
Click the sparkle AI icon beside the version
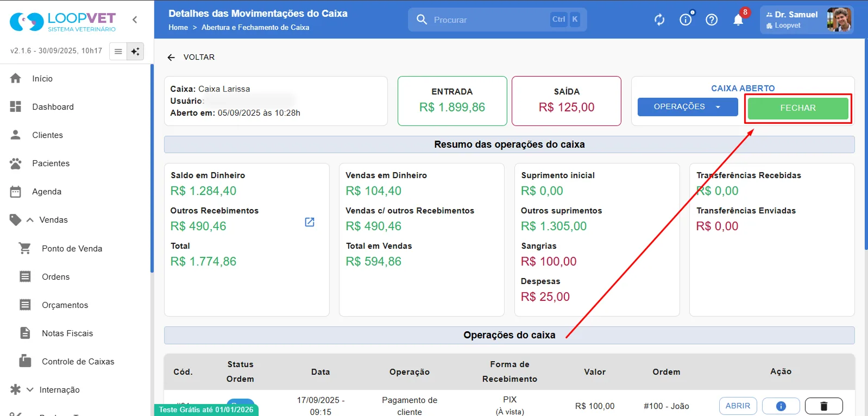coord(135,51)
